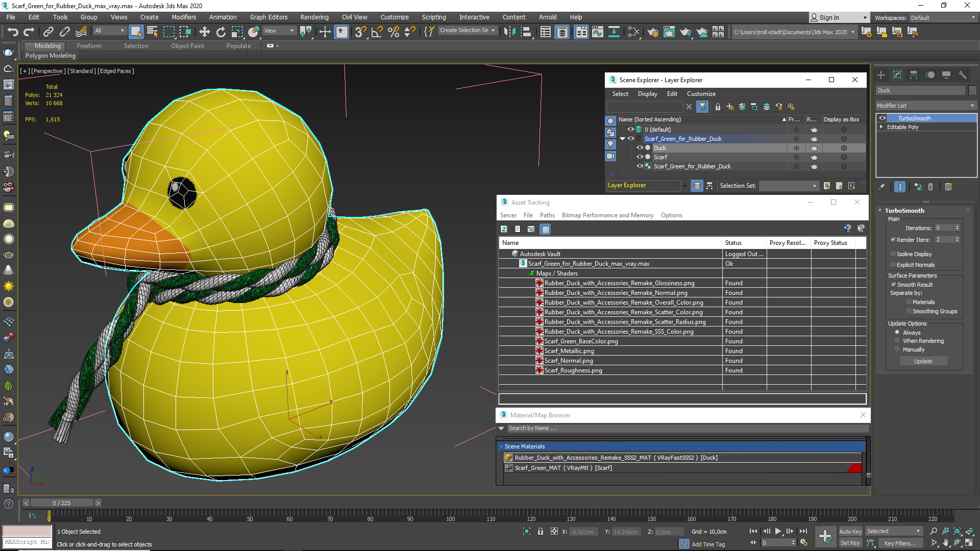980x551 pixels.
Task: Click the Update button in TurboSmooth
Action: (x=923, y=361)
